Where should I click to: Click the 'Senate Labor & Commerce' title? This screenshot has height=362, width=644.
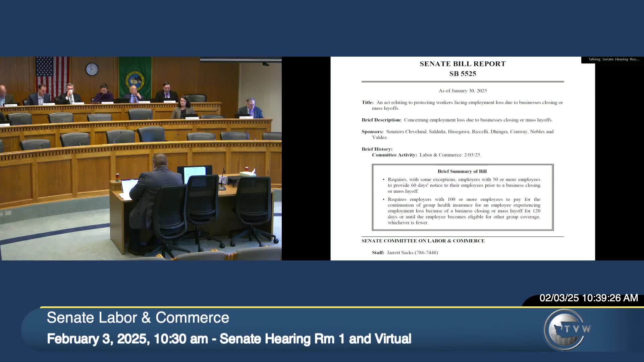(x=138, y=317)
